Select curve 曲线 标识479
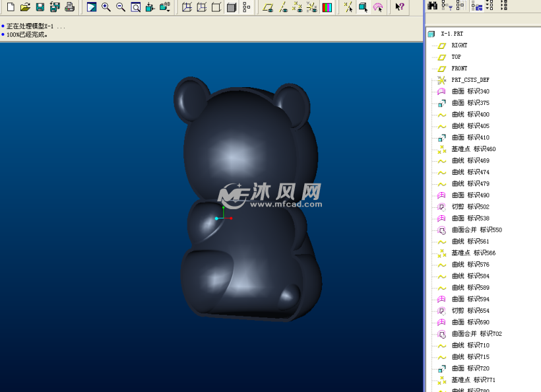The width and height of the screenshot is (541, 392). pyautogui.click(x=470, y=183)
